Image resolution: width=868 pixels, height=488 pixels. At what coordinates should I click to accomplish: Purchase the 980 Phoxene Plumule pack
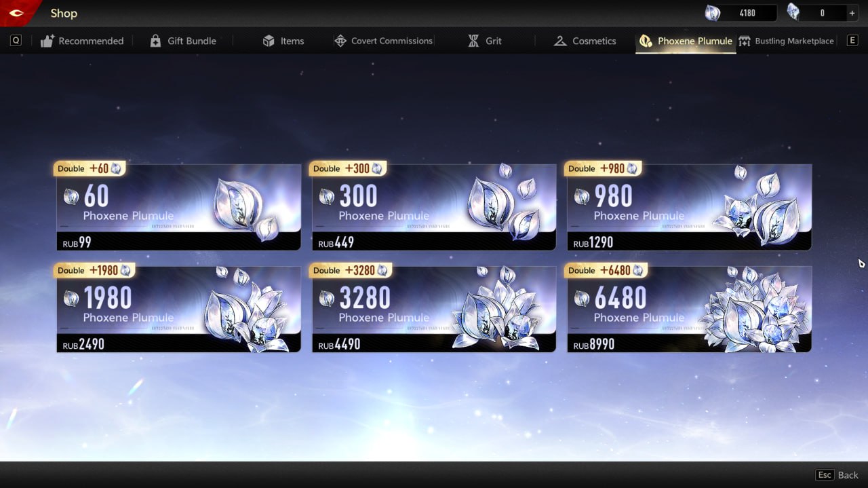click(689, 207)
